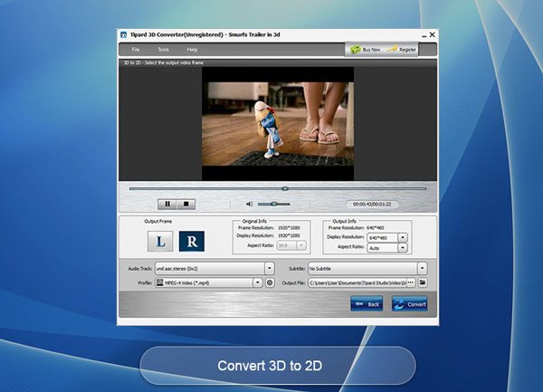Click the playback time 00:00:43/00:01:22
The width and height of the screenshot is (543, 392).
click(372, 205)
